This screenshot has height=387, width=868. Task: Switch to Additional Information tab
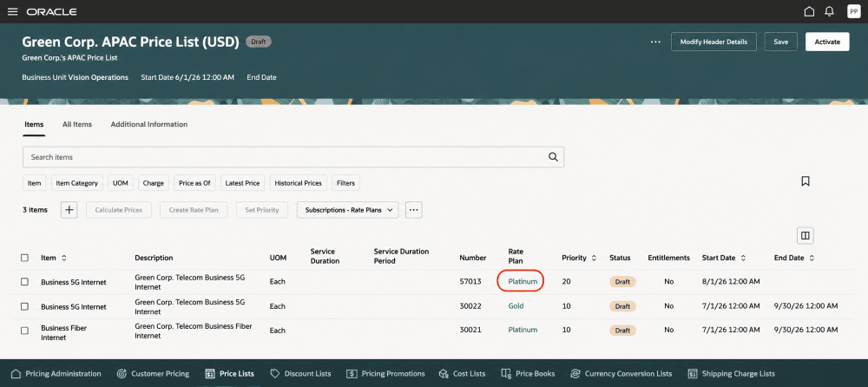pyautogui.click(x=149, y=125)
